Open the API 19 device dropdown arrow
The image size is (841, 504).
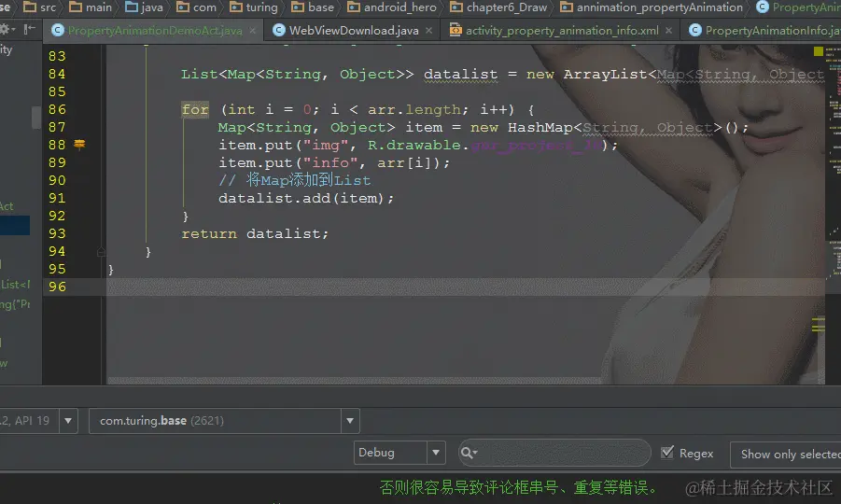tap(68, 421)
